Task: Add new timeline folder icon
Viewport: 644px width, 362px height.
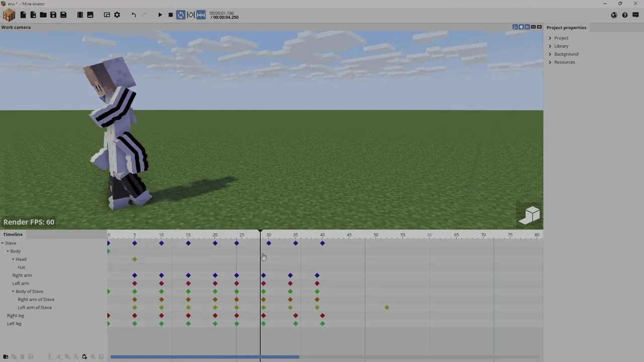Action: pyautogui.click(x=6, y=356)
